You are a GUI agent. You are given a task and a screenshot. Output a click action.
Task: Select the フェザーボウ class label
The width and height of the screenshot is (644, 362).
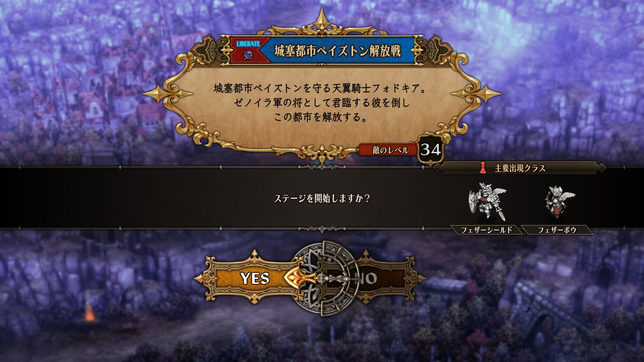coord(557,230)
